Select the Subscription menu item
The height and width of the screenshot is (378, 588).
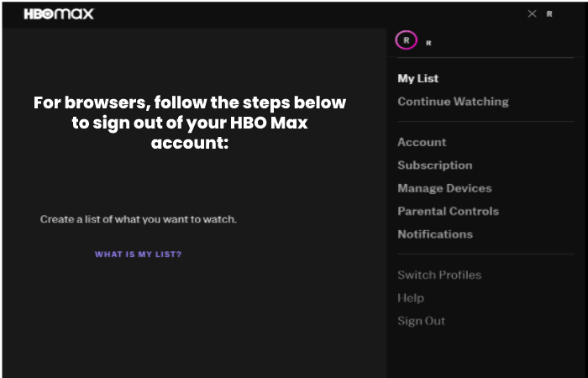tap(434, 165)
